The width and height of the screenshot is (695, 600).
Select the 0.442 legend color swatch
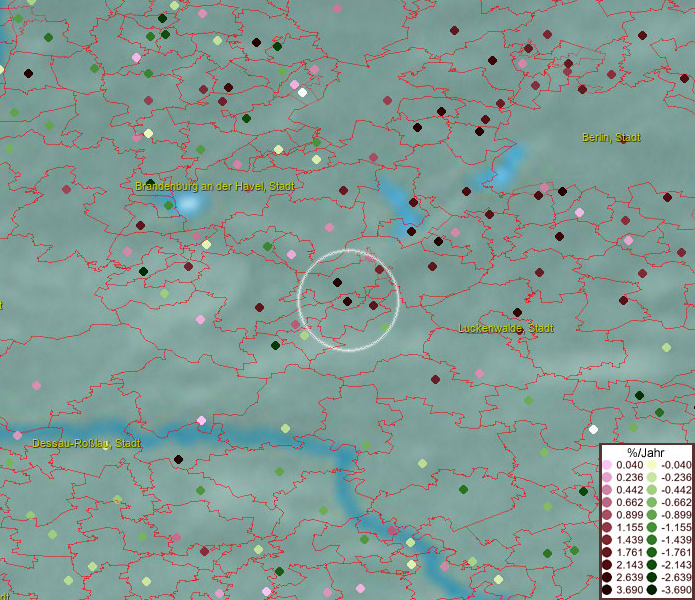coord(607,490)
